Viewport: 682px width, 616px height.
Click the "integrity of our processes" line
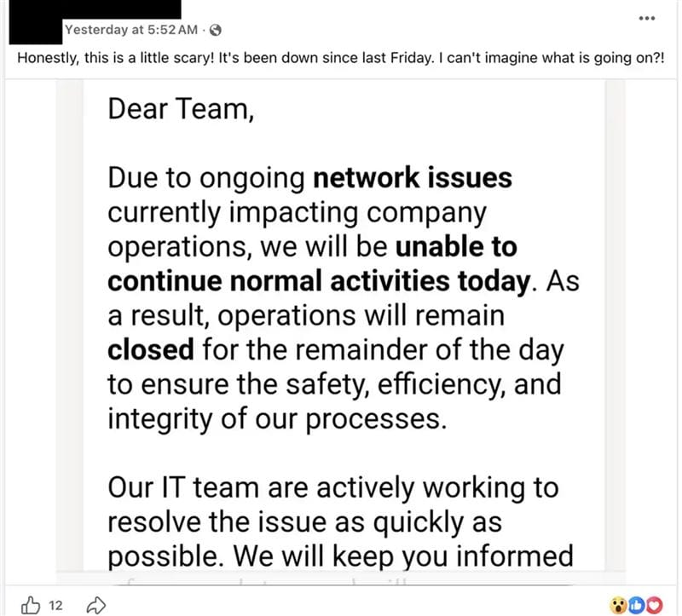click(x=277, y=419)
